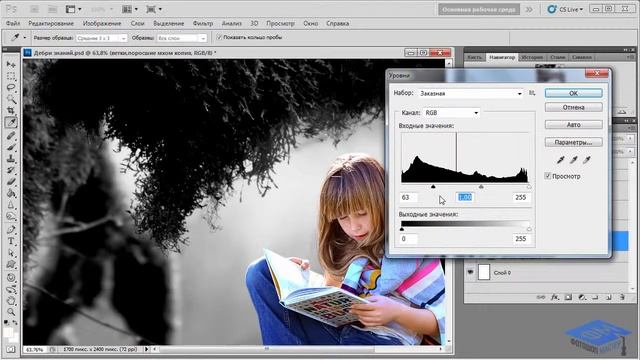This screenshot has height=360, width=640.
Task: Toggle Quick Mask mode at toolbox bottom
Action: coord(11,350)
